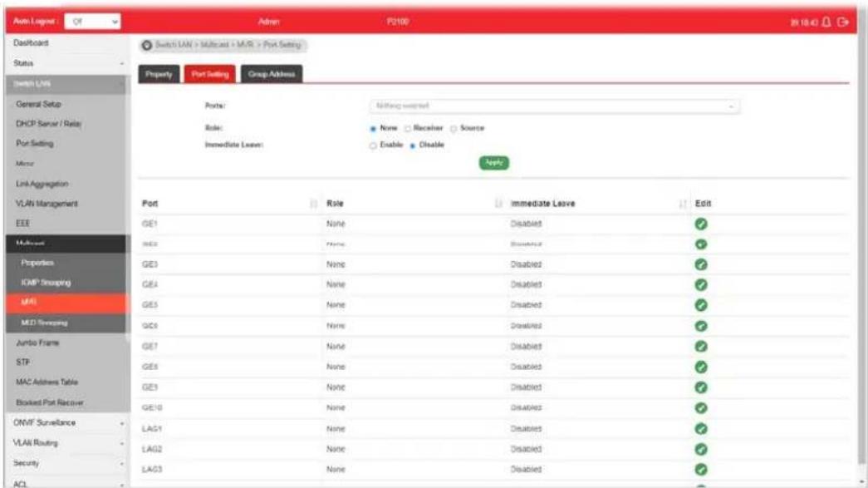Click the edit icon for LAG1

click(701, 429)
